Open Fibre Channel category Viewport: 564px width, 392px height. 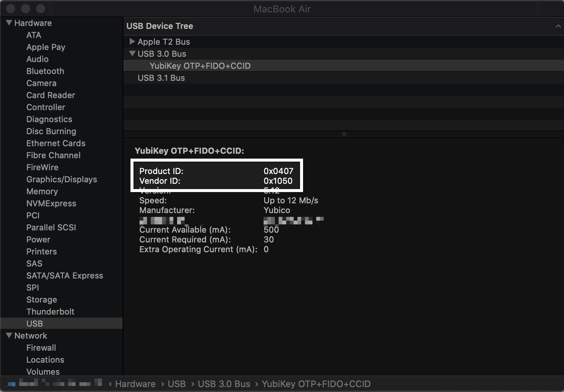[x=53, y=155]
